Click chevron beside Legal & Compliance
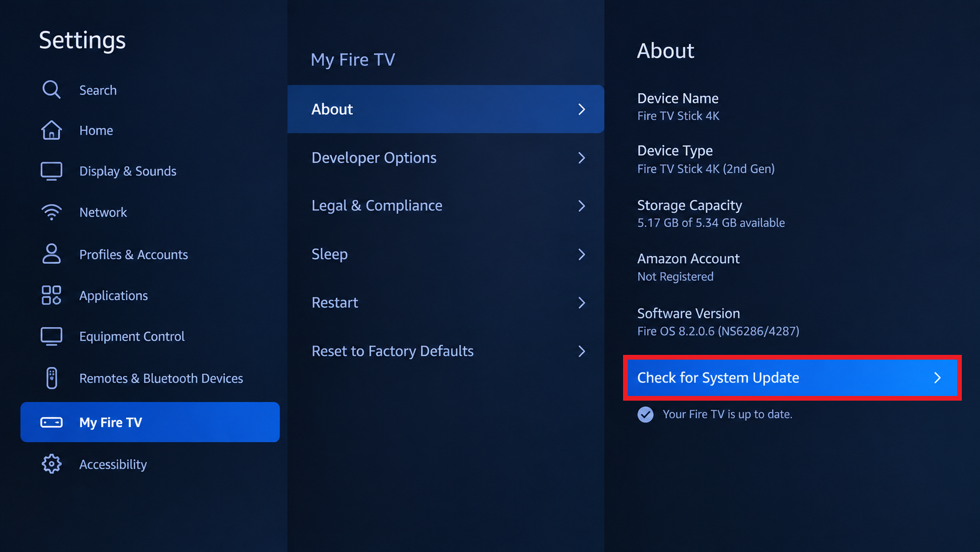This screenshot has width=980, height=552. click(581, 206)
